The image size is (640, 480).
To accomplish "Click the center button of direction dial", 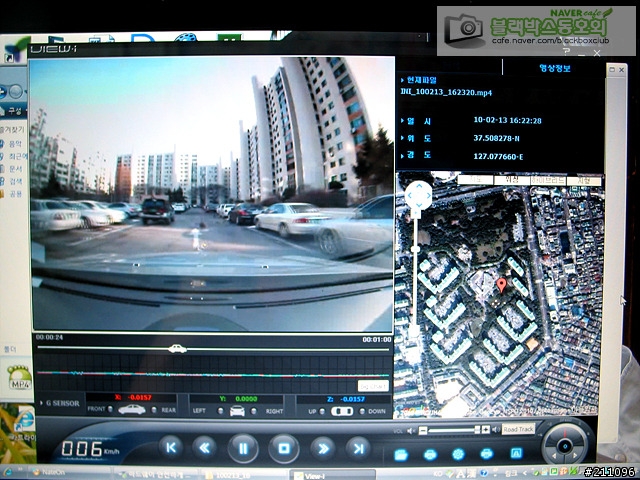I will tap(565, 446).
